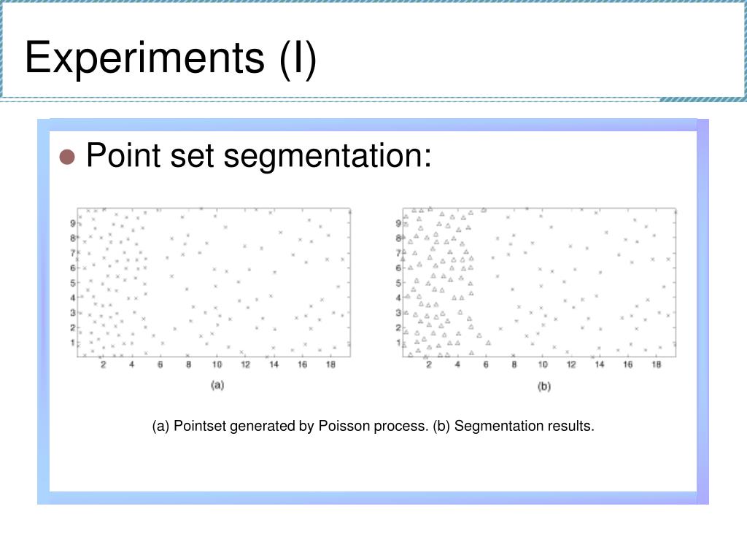Click the y-axis label 9 on plot (a)

(73, 223)
